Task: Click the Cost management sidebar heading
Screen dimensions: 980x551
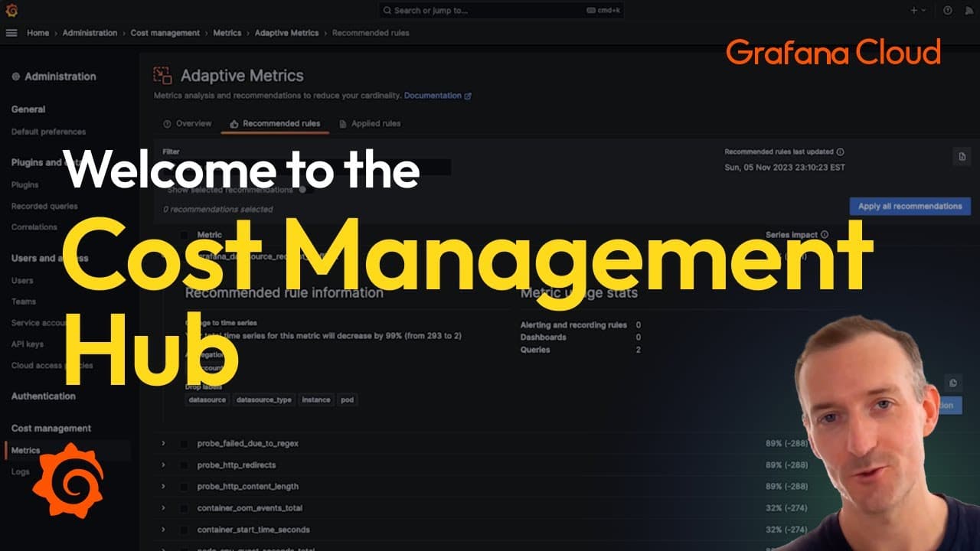Action: (x=51, y=428)
